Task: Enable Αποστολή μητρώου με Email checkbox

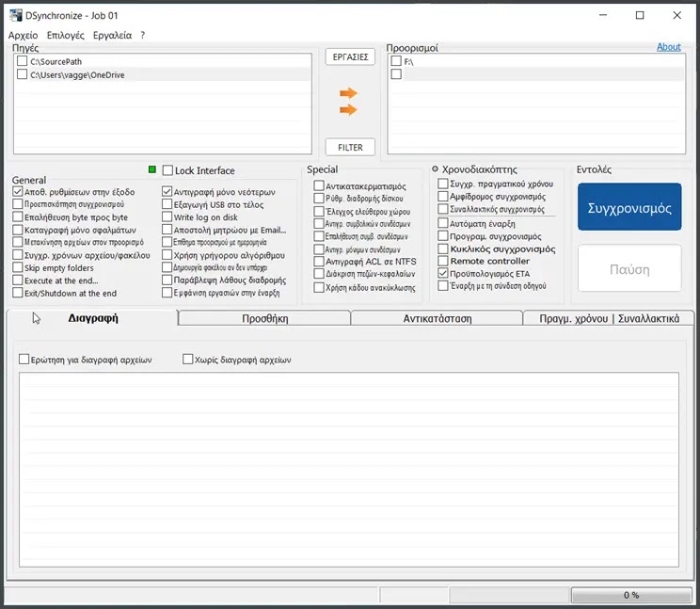Action: tap(167, 230)
